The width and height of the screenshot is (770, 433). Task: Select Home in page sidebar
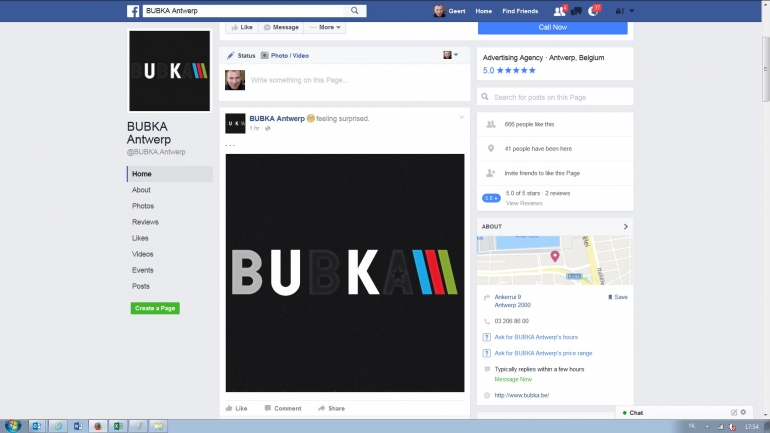point(170,174)
